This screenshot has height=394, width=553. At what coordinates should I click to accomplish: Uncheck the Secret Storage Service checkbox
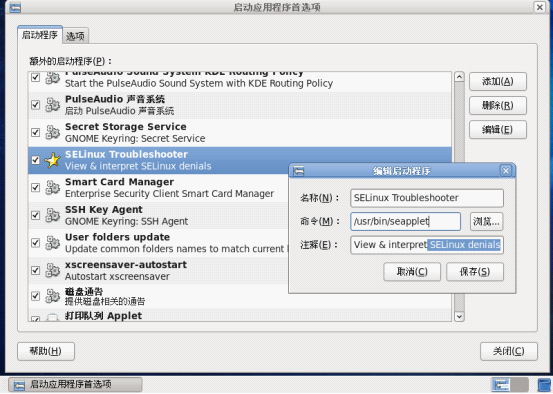point(35,132)
